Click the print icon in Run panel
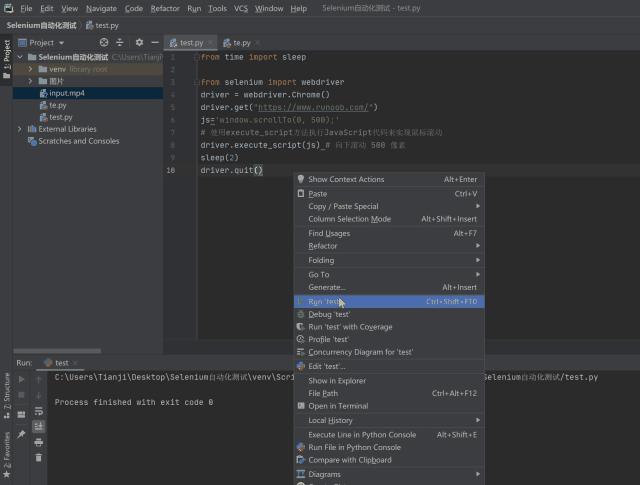This screenshot has width=640, height=485. click(x=39, y=441)
